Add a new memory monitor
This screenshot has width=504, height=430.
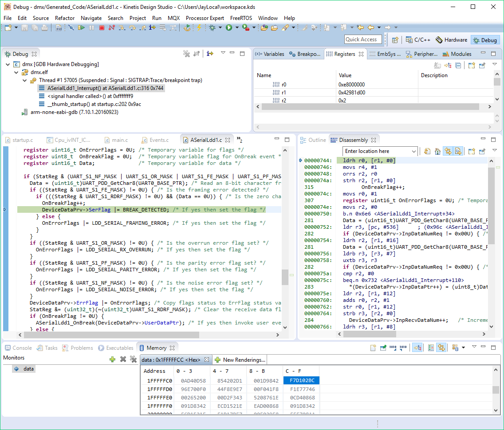click(113, 359)
